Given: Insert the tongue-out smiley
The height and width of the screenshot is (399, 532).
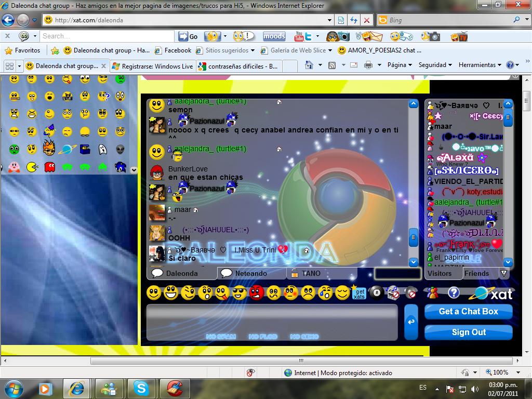Looking at the screenshot, I should (222, 292).
